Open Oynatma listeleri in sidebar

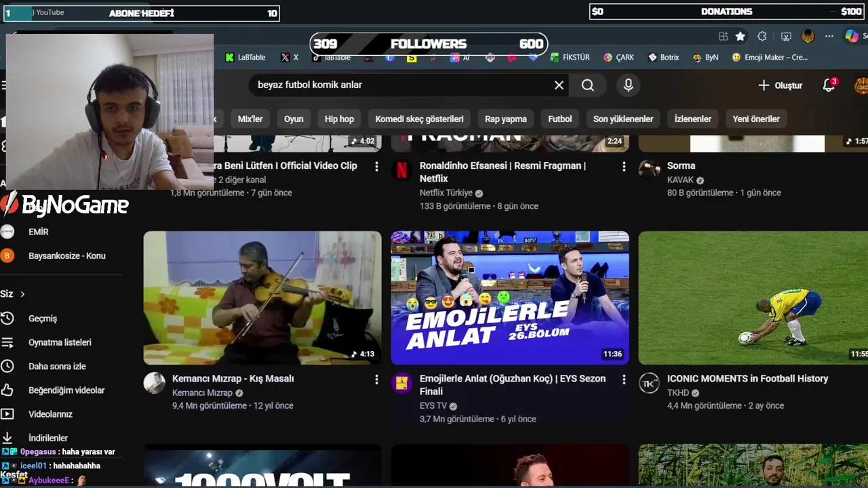(x=61, y=343)
